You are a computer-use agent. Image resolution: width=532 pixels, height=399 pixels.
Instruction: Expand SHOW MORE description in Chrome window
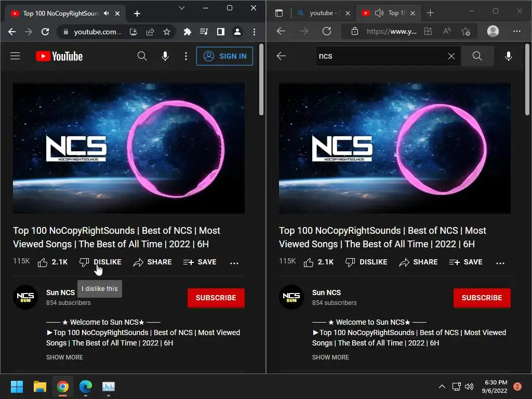tap(64, 357)
